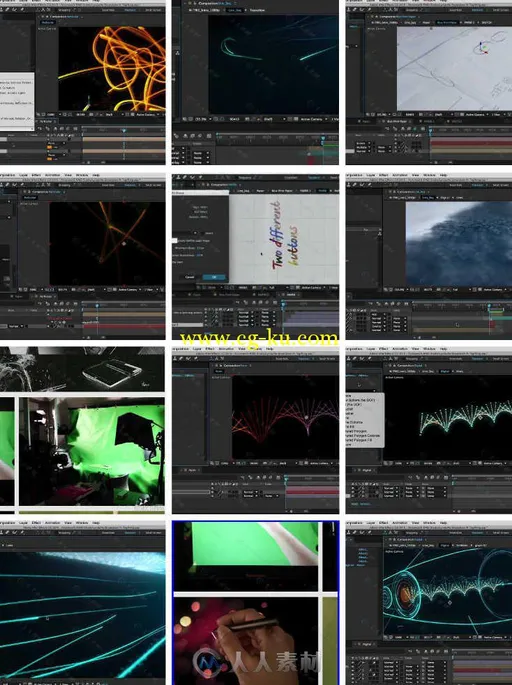512x685 pixels.
Task: Click composition mini-flowchart icon in orange star timeline
Action: point(40,304)
